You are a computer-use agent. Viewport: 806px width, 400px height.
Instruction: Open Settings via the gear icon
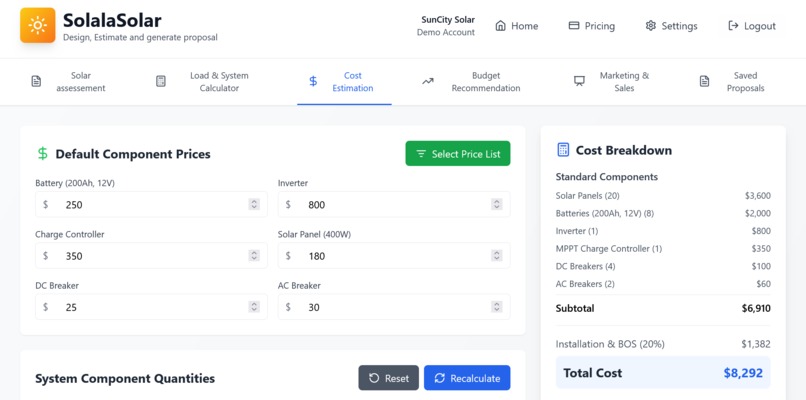tap(650, 26)
